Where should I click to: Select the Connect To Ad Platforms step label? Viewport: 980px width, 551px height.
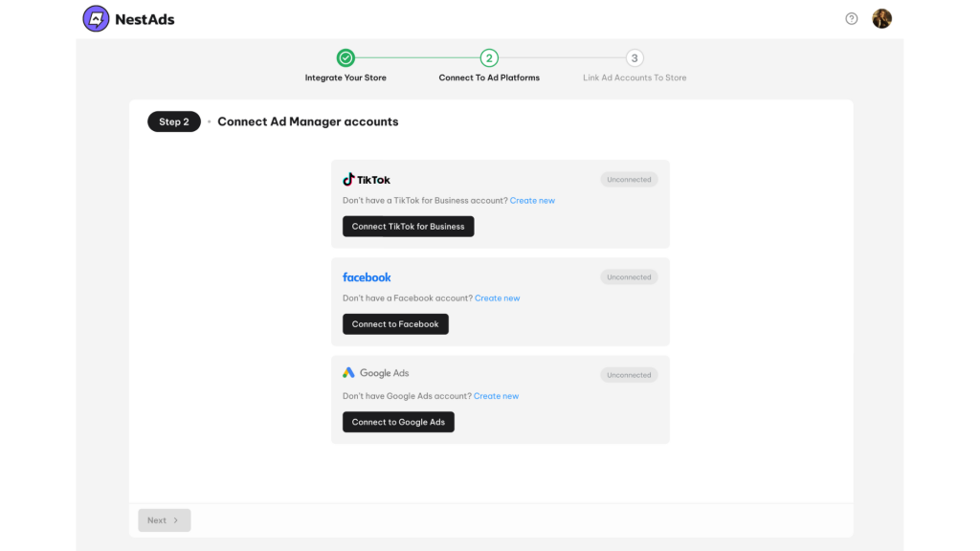point(489,77)
